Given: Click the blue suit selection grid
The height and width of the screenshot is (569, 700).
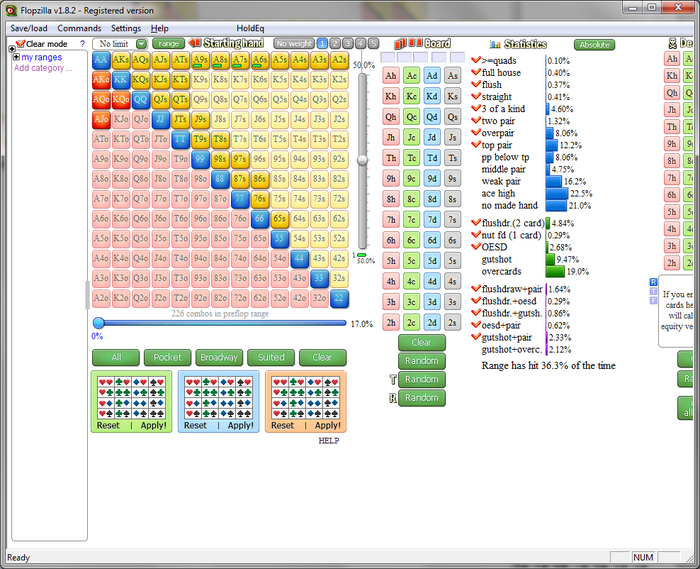Looking at the screenshot, I should 218,398.
